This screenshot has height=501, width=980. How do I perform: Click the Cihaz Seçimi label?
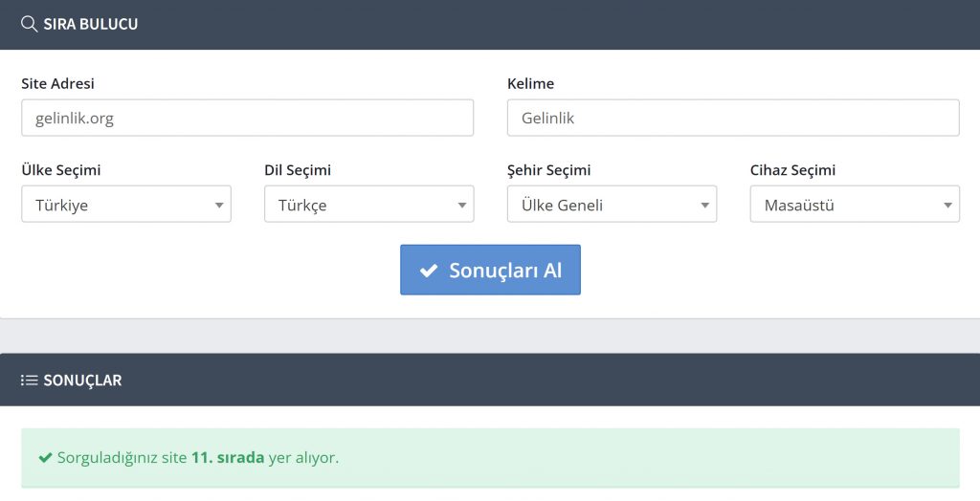pyautogui.click(x=792, y=170)
